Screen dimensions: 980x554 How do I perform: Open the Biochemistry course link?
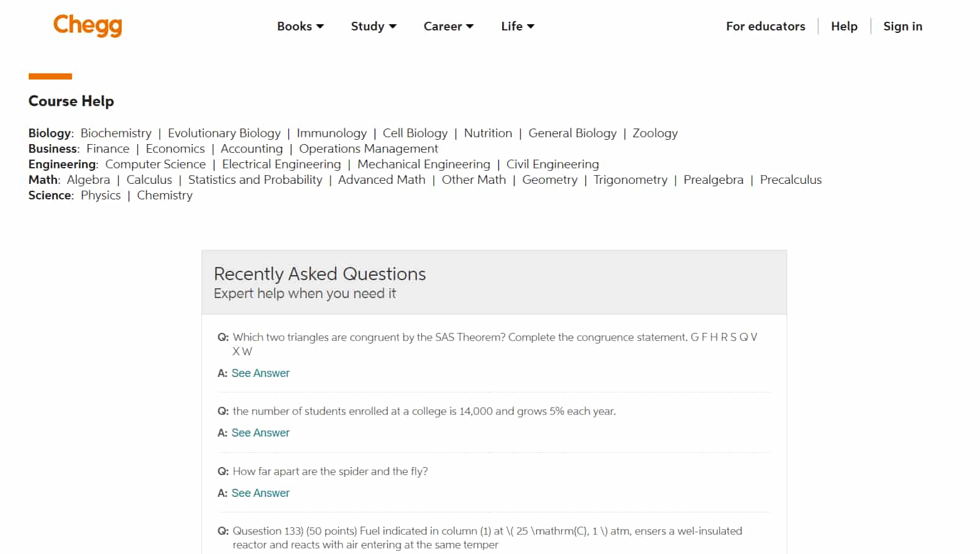[116, 133]
